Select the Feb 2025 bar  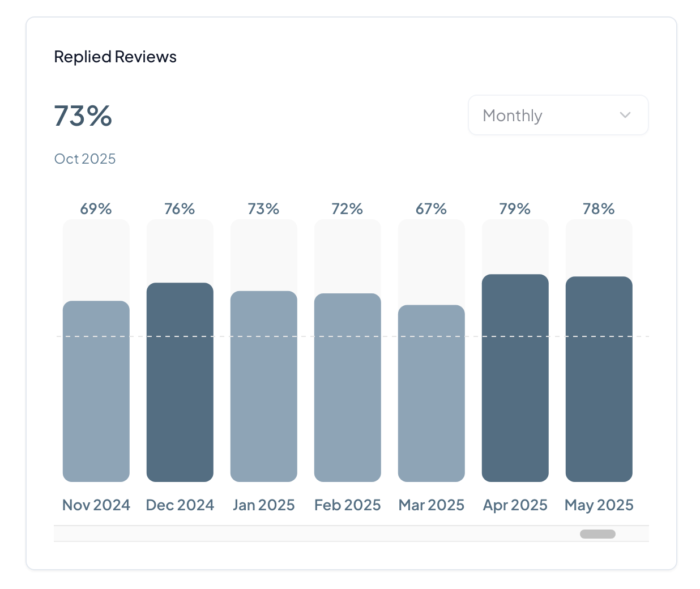pos(348,387)
